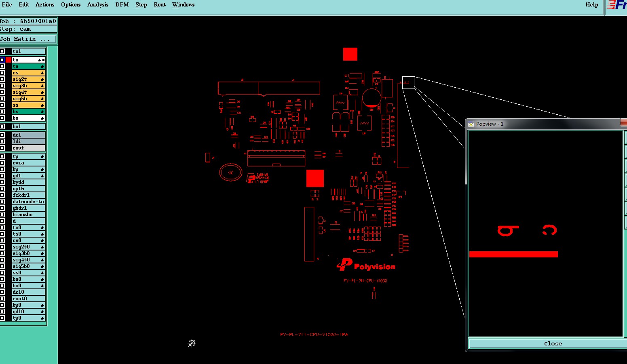The width and height of the screenshot is (627, 364).
Task: Open the Analysis menu
Action: [x=98, y=5]
